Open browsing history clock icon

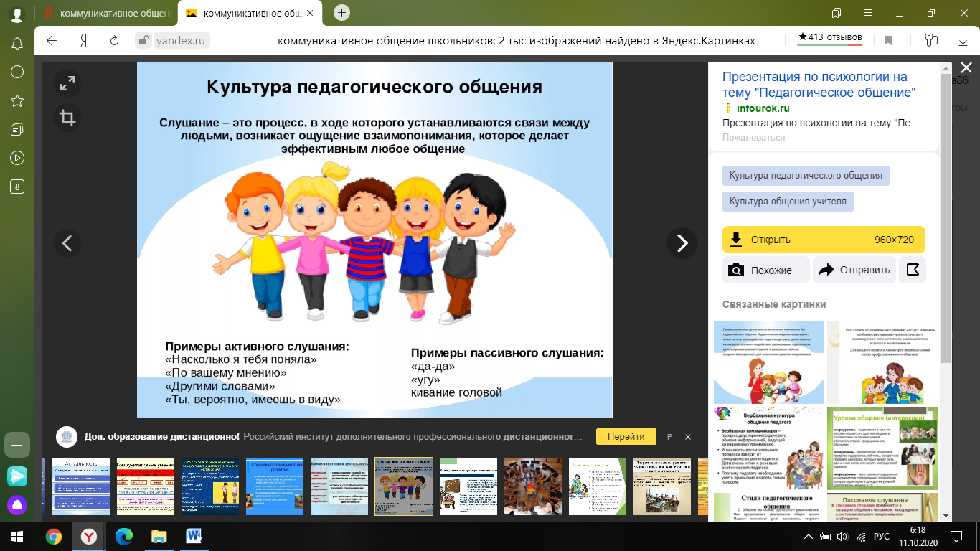point(17,72)
